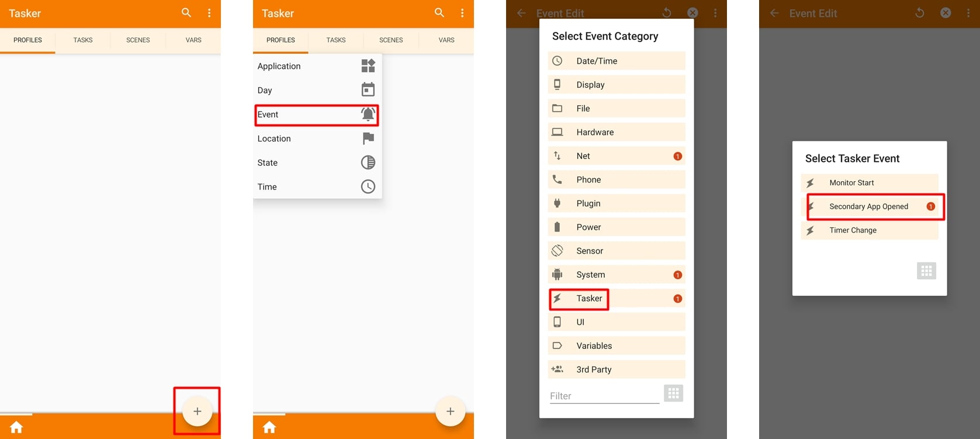Viewport: 980px width, 439px height.
Task: Open overflow menu behind Select Event Category dialog
Action: click(715, 13)
